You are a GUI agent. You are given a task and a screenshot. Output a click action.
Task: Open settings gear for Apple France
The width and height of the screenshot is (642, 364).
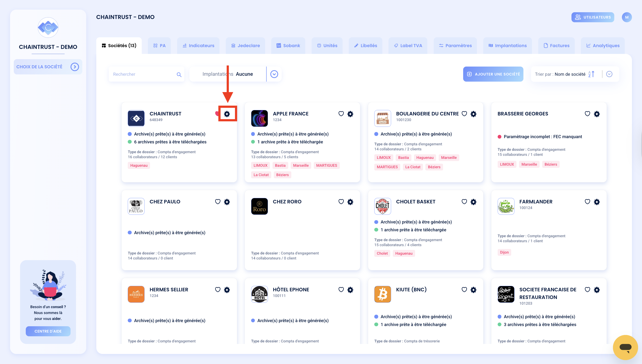tap(350, 114)
